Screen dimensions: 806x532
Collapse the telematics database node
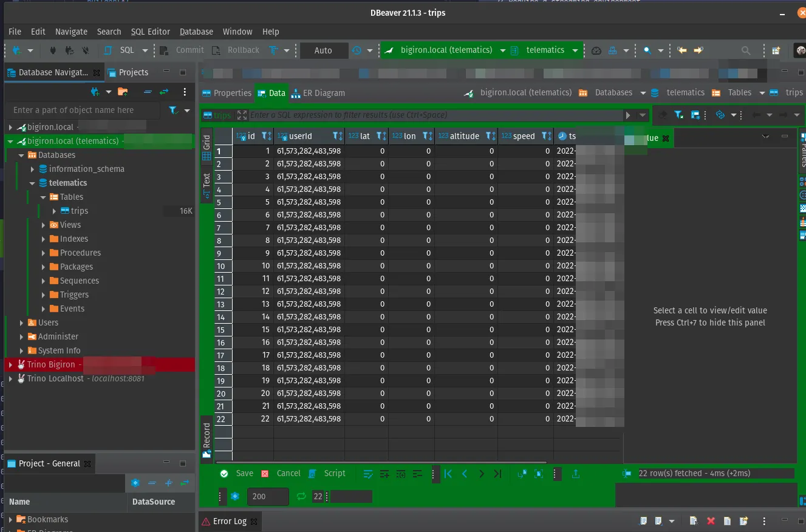[x=32, y=183]
